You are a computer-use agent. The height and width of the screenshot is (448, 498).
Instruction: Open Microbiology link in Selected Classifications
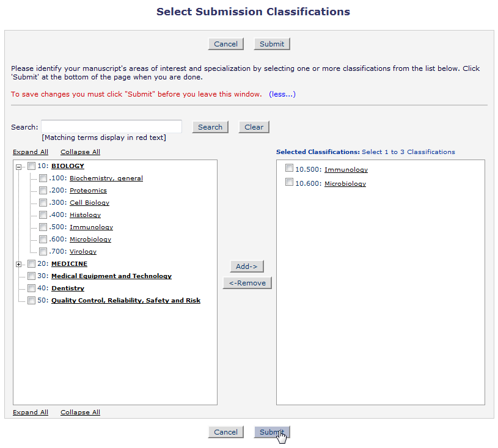(x=345, y=183)
